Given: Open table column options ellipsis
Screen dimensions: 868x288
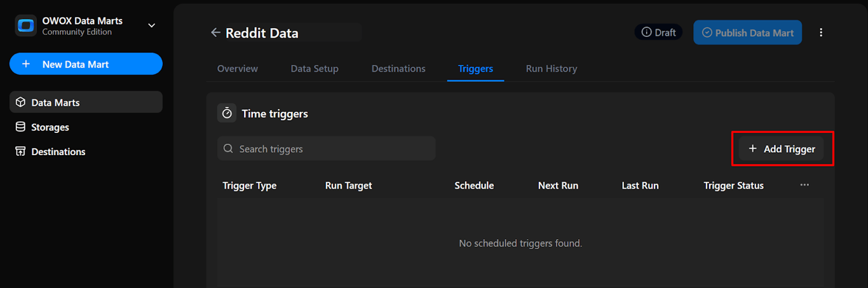Looking at the screenshot, I should 804,185.
